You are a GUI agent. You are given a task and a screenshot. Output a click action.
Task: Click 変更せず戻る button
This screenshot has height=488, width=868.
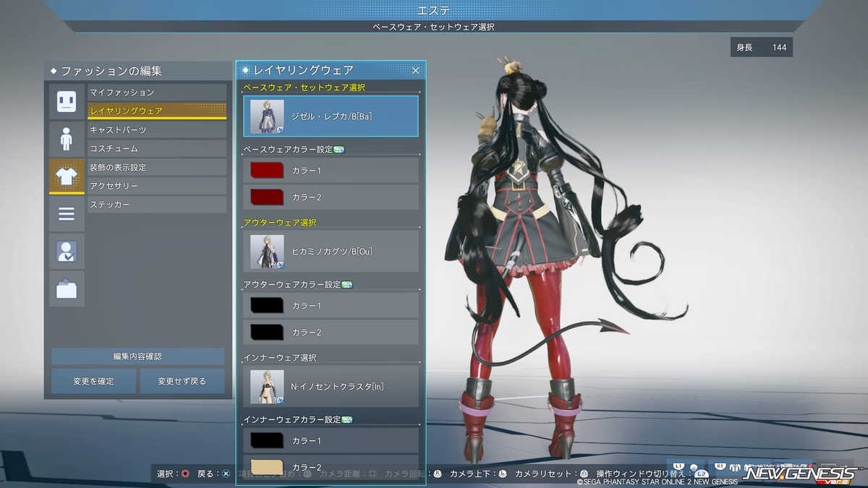pyautogui.click(x=182, y=381)
